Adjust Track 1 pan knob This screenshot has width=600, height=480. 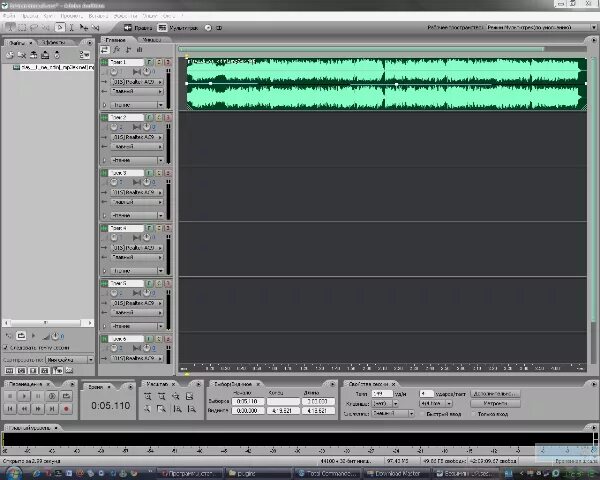[147, 72]
